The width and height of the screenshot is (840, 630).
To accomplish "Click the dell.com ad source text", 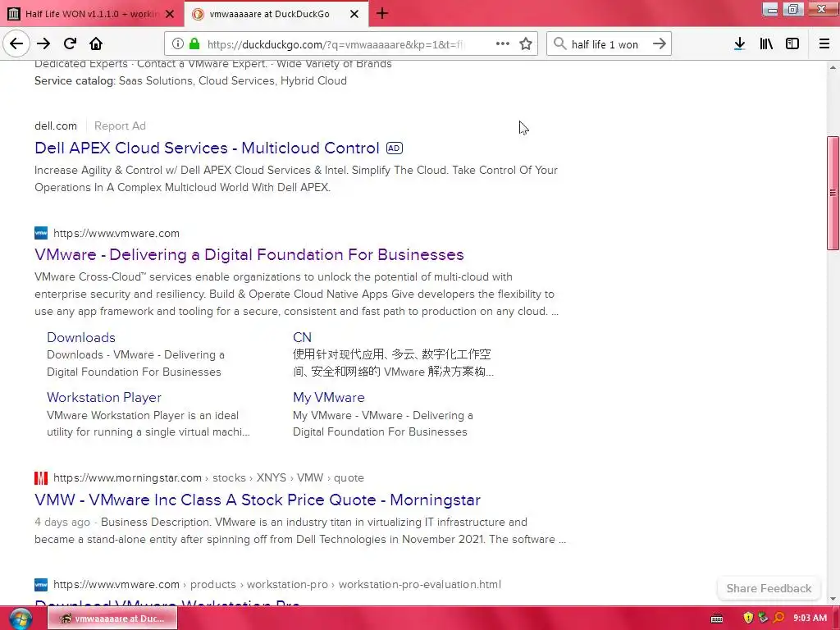I will [56, 126].
